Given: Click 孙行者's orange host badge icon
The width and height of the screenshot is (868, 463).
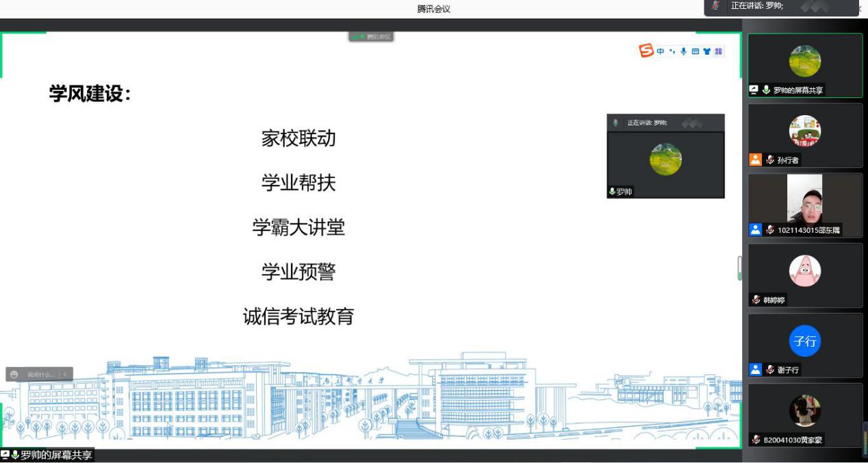Looking at the screenshot, I should (755, 160).
